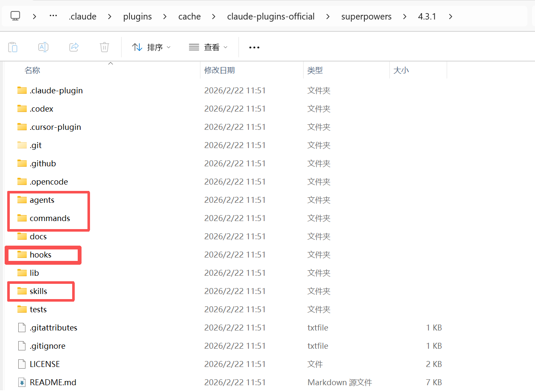Click the 文件夹 type cell of docs row

(319, 236)
